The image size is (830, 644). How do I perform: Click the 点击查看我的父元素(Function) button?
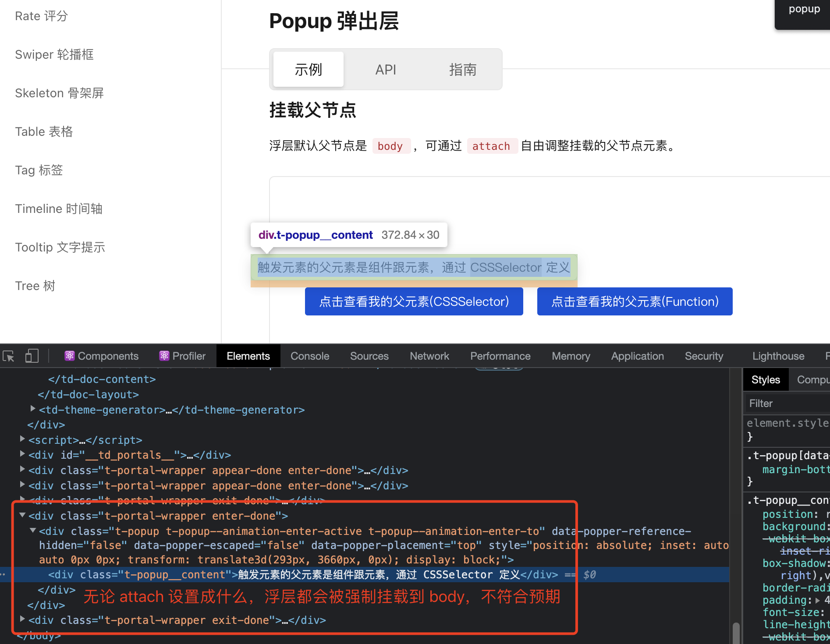pyautogui.click(x=634, y=301)
